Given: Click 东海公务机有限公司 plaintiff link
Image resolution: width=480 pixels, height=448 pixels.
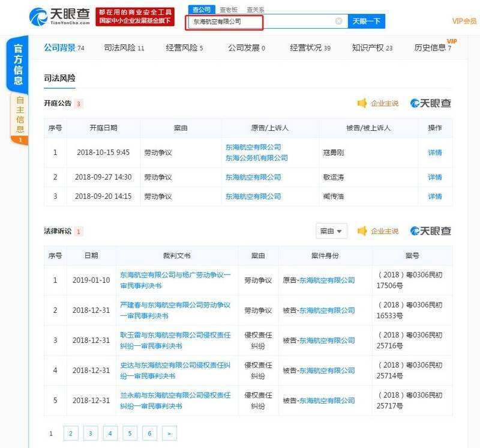Looking at the screenshot, I should click(257, 158).
